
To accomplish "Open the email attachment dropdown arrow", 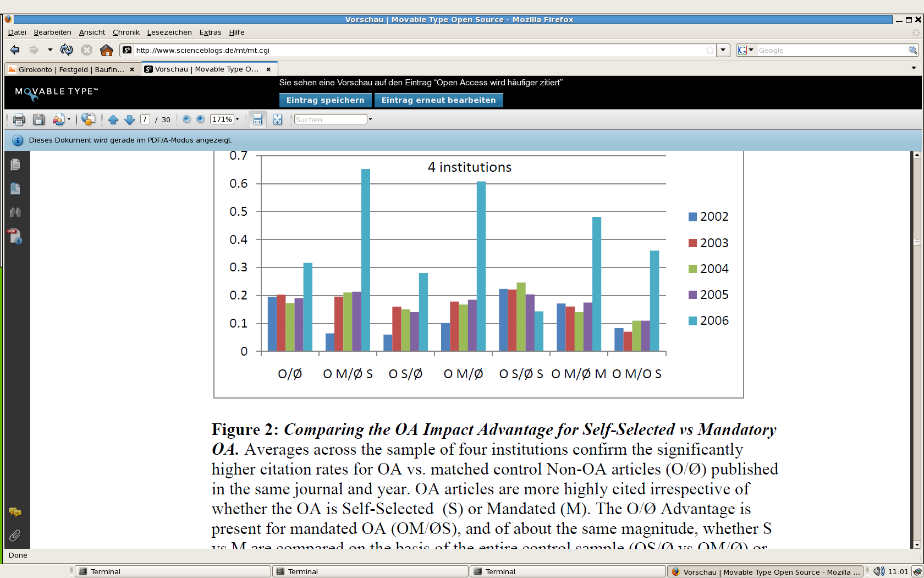I will pos(69,119).
